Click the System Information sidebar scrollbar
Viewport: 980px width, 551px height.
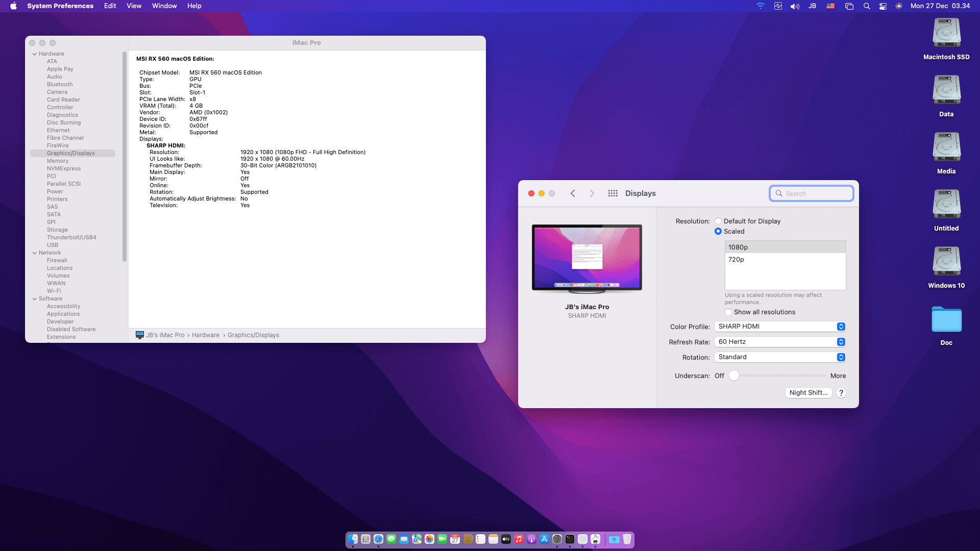click(x=125, y=156)
